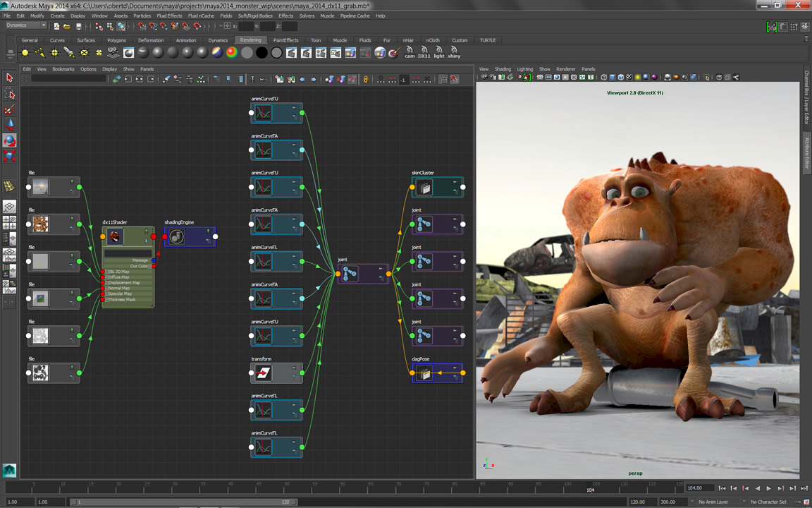Click the dx11Shader node thumbnail icon

116,237
